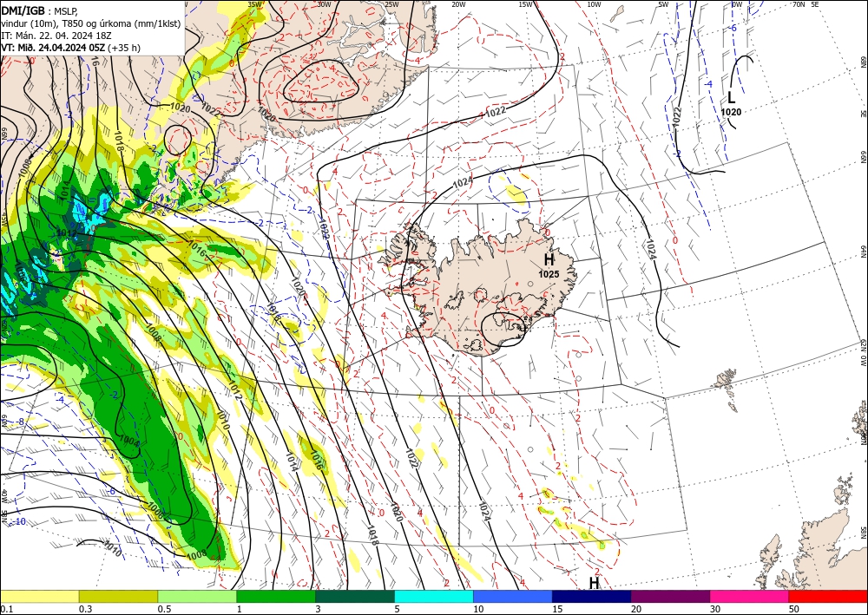This screenshot has width=868, height=615.
Task: Click the olive 0.3–0.5 legend swatch
Action: 118,596
